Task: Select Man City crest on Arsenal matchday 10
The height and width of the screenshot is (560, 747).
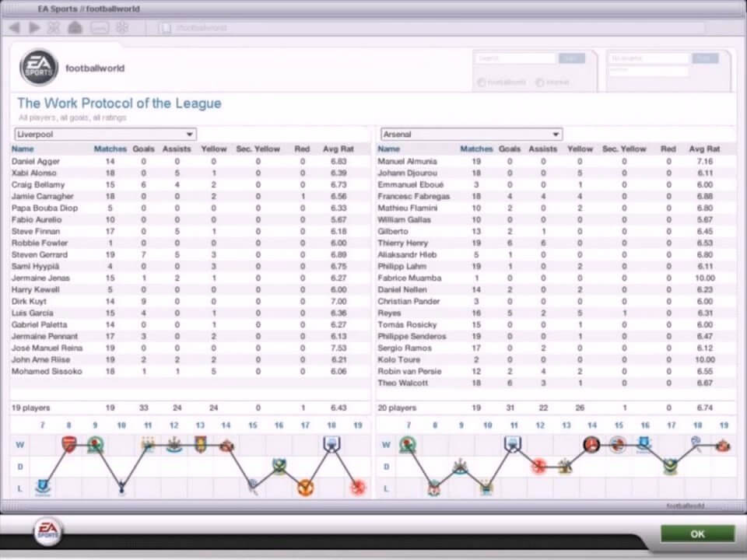Action: tap(486, 487)
